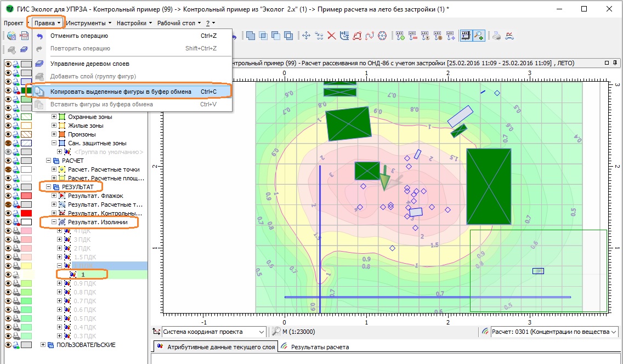Click the red curve polyline tool icon

tap(370, 36)
